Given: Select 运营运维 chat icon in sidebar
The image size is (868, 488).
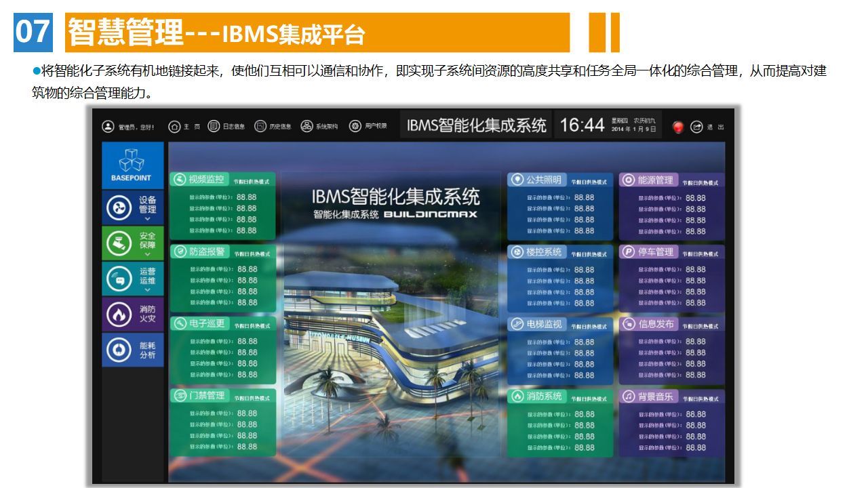Looking at the screenshot, I should [x=118, y=278].
